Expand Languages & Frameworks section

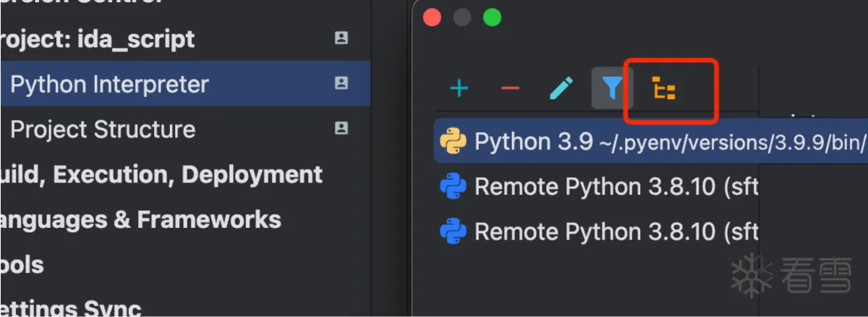(x=141, y=219)
